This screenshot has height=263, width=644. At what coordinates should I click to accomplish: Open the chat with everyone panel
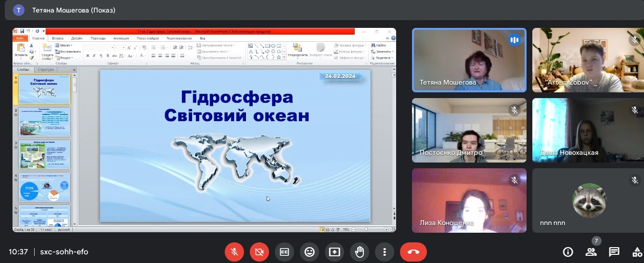point(614,251)
